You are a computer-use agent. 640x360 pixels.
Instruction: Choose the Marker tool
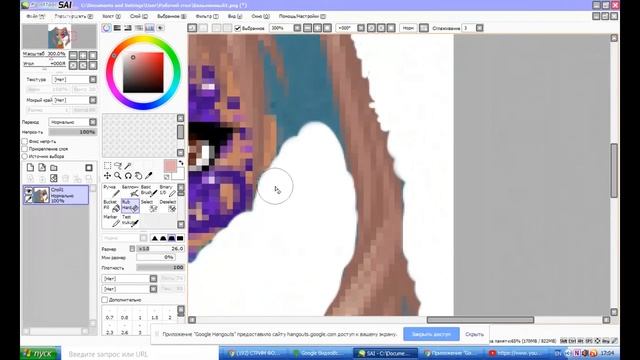pyautogui.click(x=111, y=220)
